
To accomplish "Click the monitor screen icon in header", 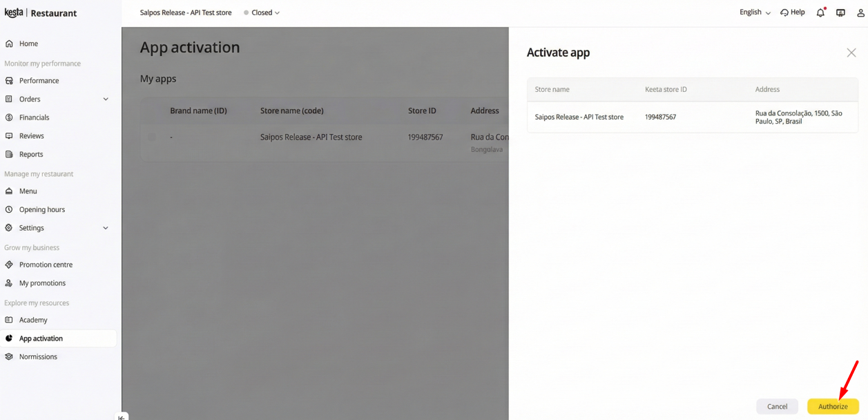I will coord(840,12).
